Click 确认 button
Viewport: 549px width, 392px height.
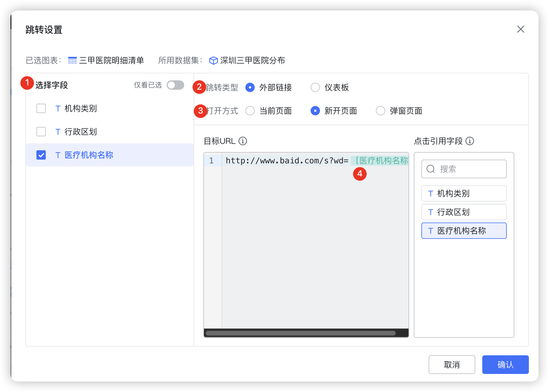pyautogui.click(x=505, y=365)
